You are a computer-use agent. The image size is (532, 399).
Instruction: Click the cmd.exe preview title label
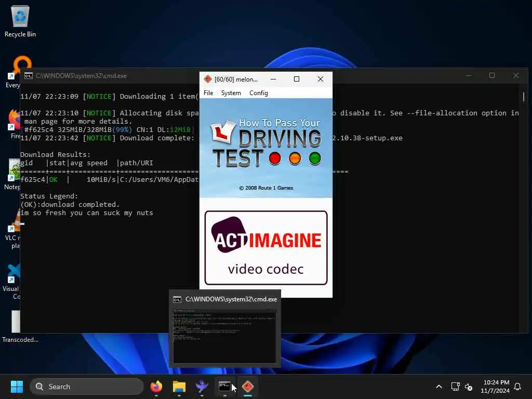click(x=231, y=299)
